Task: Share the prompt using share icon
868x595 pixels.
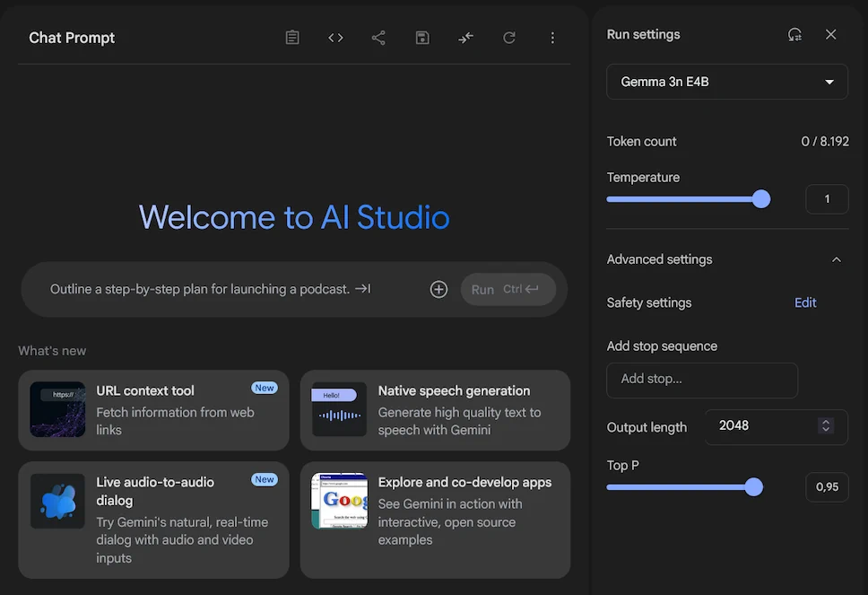Action: [x=378, y=38]
